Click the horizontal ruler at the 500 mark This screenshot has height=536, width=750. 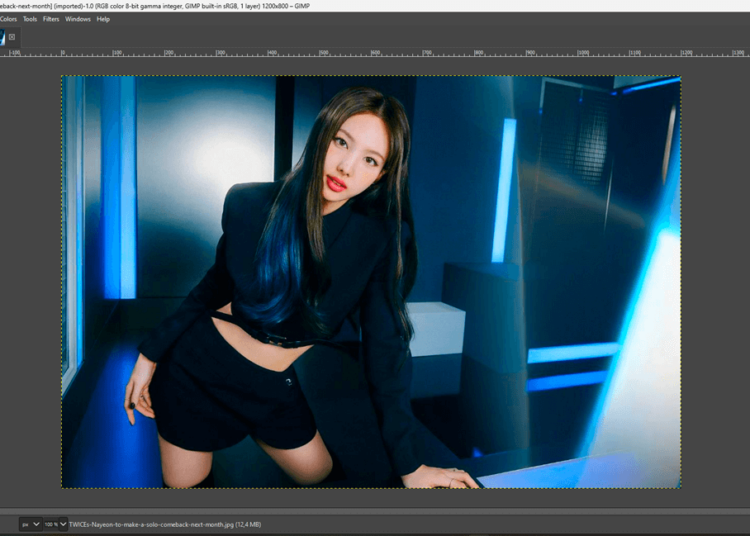coord(323,53)
